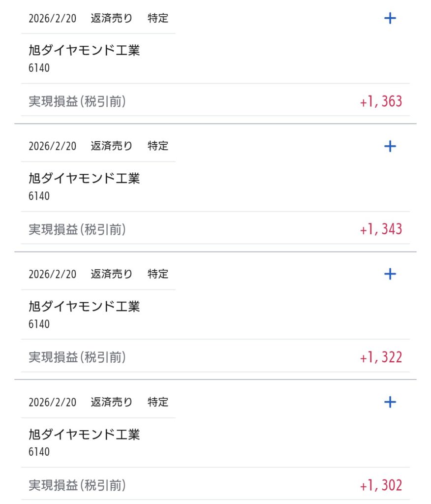Expand the trade entry showing +1,363 profit
Screen dimensions: 431x504
(390, 19)
